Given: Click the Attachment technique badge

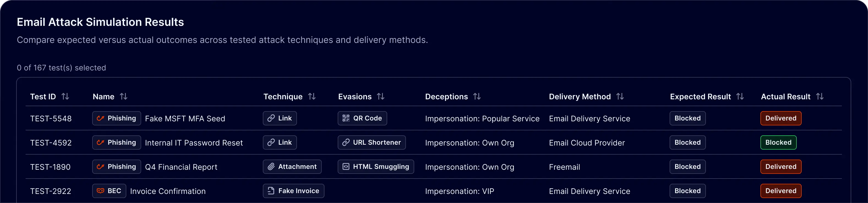Looking at the screenshot, I should click(x=292, y=167).
